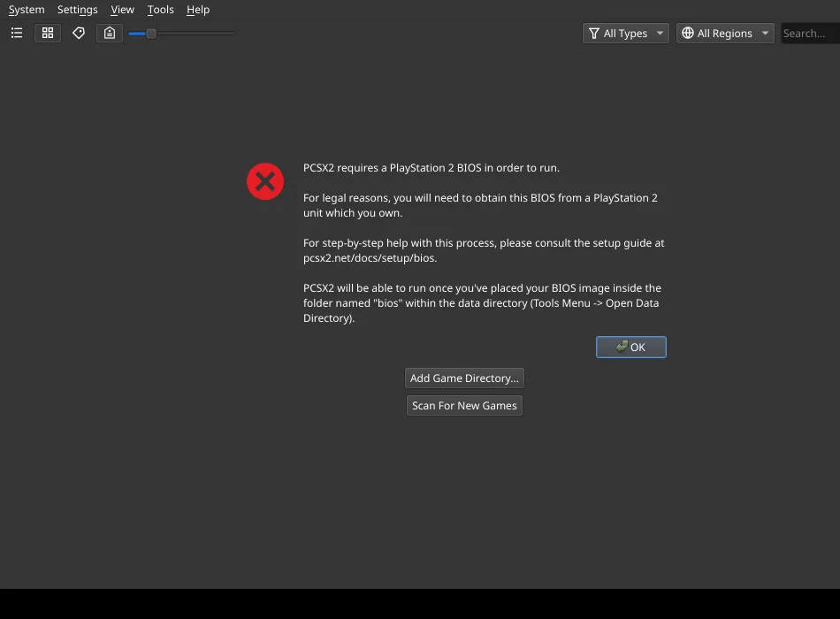Click the funnel icon in All Types
This screenshot has height=619, width=840.
(x=594, y=34)
